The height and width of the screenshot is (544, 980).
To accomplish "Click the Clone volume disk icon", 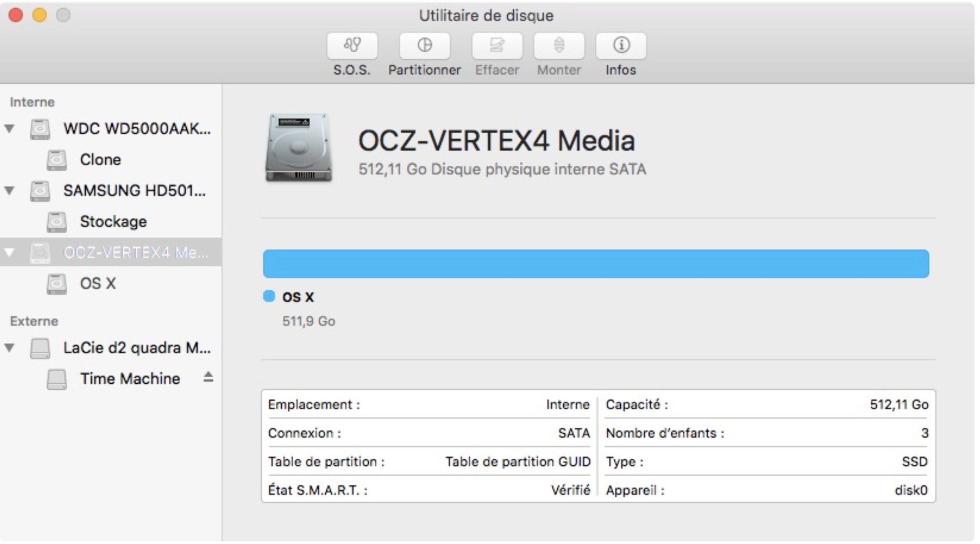I will tap(57, 160).
